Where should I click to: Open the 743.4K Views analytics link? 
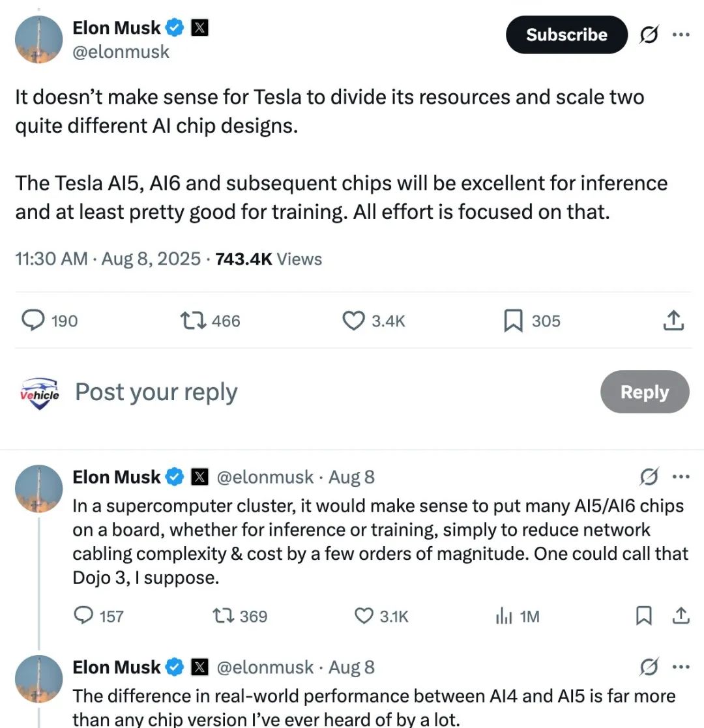(x=269, y=259)
